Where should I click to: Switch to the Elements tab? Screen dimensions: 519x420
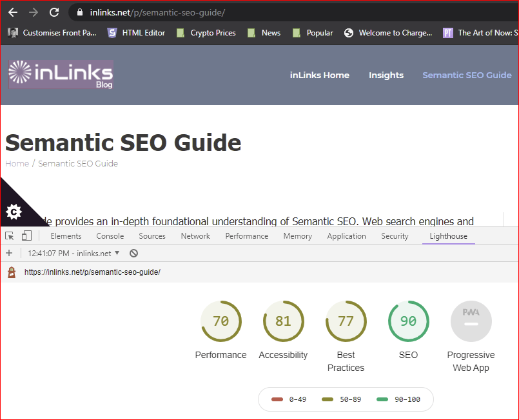click(66, 236)
